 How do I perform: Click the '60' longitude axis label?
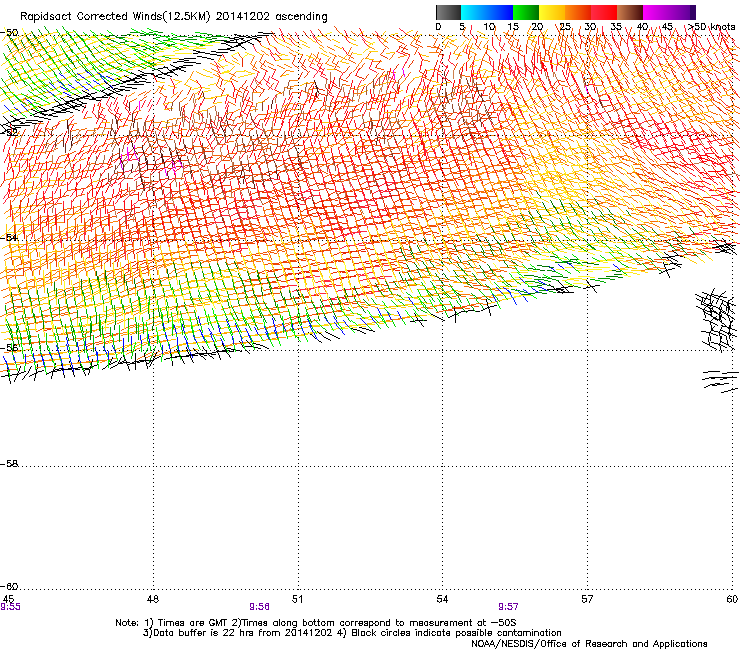(732, 599)
